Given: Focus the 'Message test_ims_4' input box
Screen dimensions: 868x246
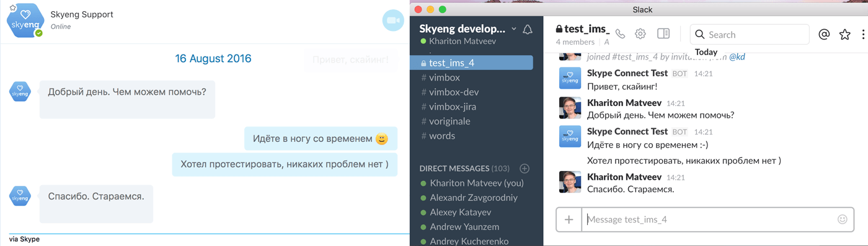Looking at the screenshot, I should [x=717, y=219].
